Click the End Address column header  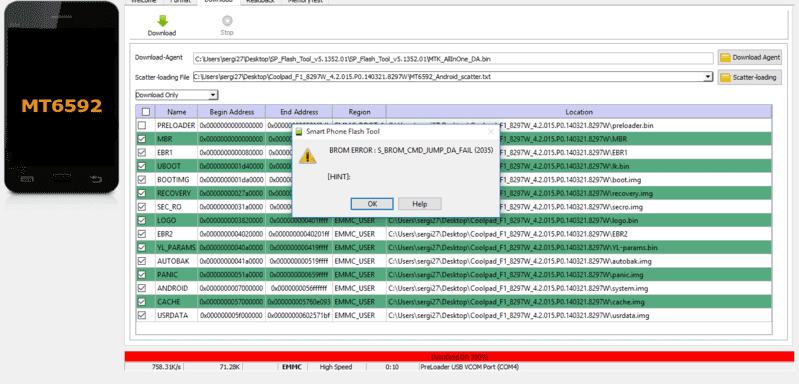coord(299,112)
